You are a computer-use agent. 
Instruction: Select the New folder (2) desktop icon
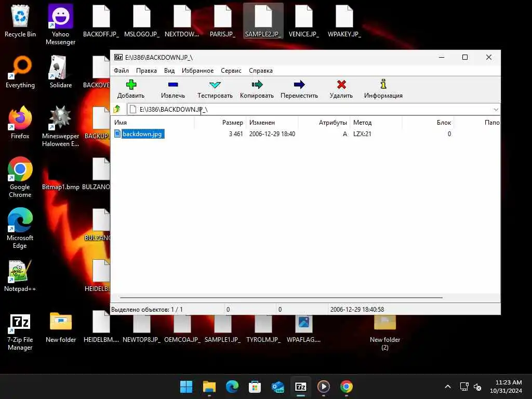pos(385,332)
